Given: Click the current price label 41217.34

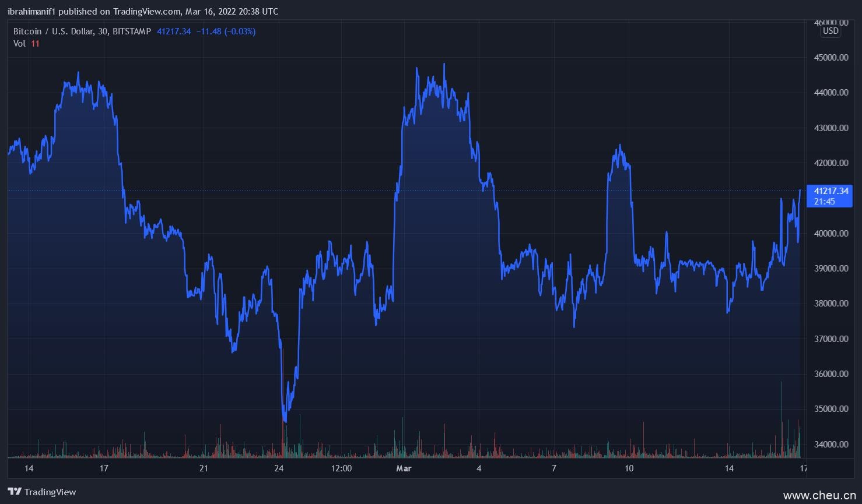Looking at the screenshot, I should tap(831, 191).
